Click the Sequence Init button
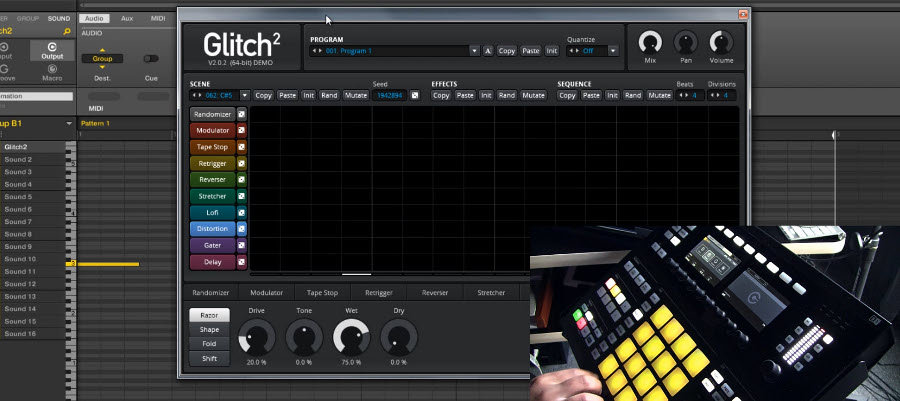Screen dimensions: 900x401 612,95
